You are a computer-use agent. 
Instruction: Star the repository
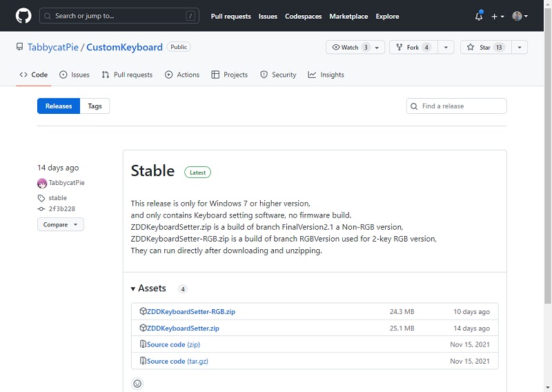pos(486,47)
